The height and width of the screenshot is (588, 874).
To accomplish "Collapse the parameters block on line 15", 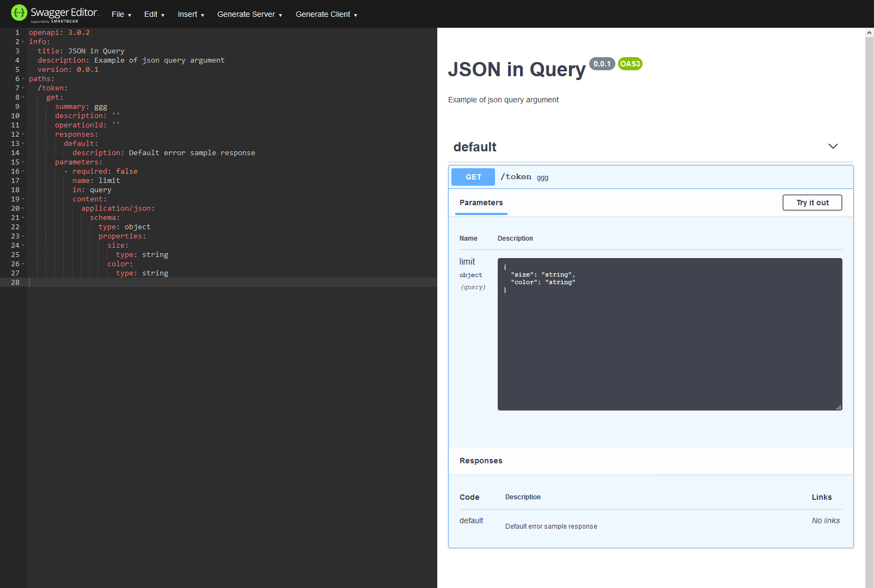I will pyautogui.click(x=24, y=162).
